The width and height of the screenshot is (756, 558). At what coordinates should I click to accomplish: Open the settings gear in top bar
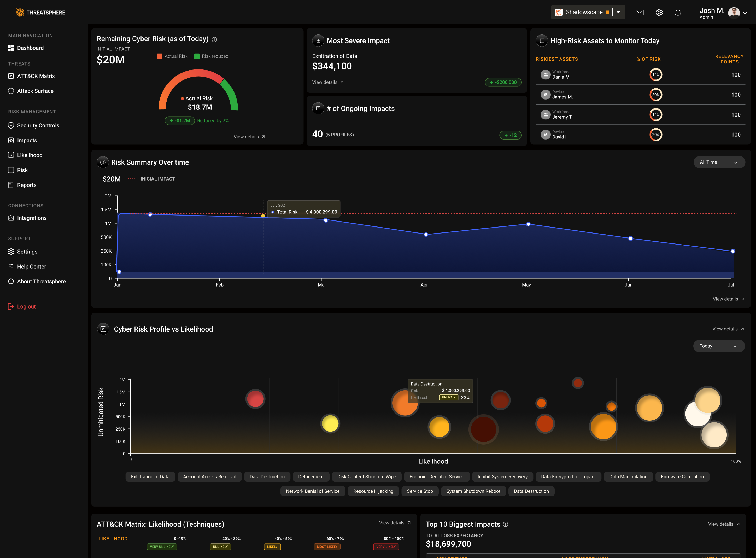[659, 13]
